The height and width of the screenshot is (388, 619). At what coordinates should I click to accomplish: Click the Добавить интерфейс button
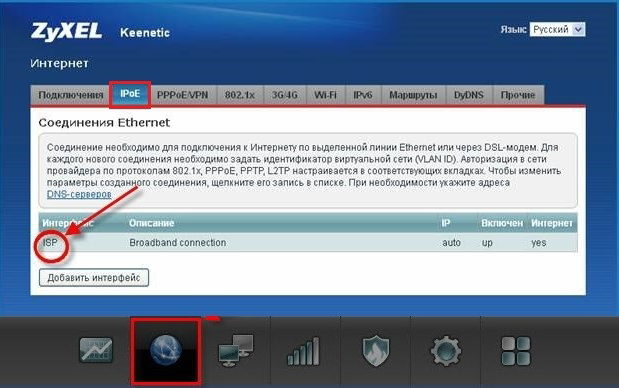click(94, 277)
